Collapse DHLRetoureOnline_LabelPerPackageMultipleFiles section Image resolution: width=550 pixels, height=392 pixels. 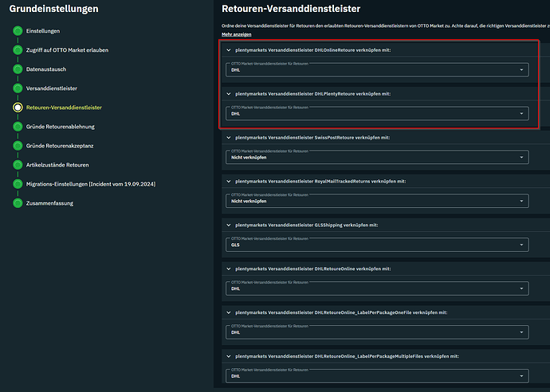[x=229, y=356]
